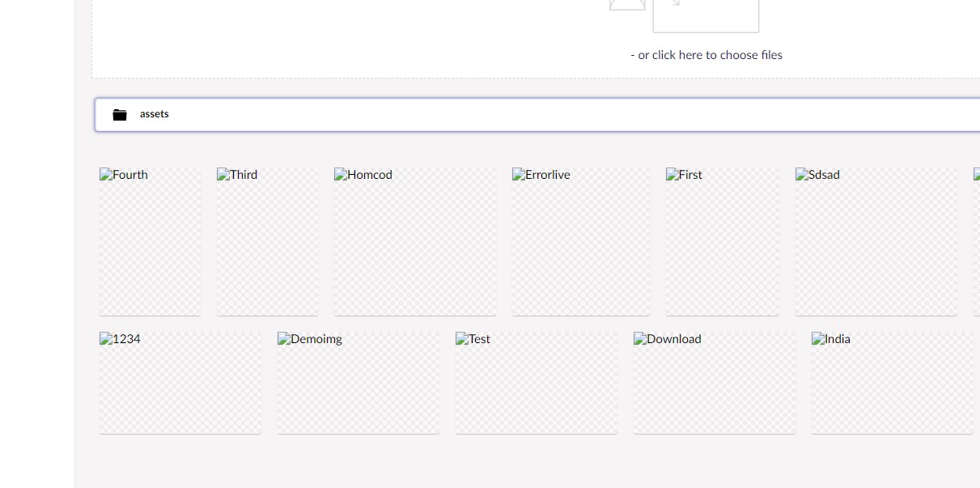Select the Homcod image tile
Viewport: 980px width, 488px height.
click(414, 243)
